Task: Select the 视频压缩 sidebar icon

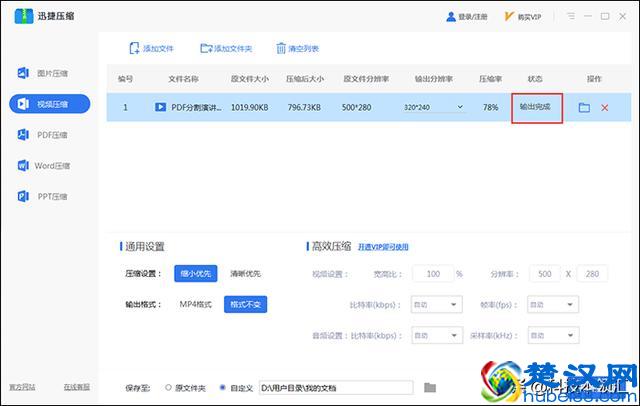Action: [23, 104]
